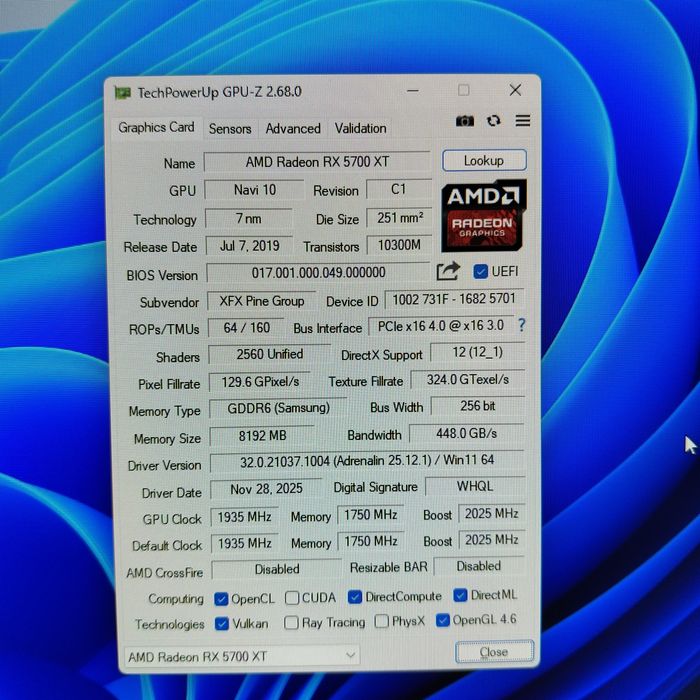
Task: Click Memory Type 'GDDR6 (Samsung)'
Action: point(278,408)
